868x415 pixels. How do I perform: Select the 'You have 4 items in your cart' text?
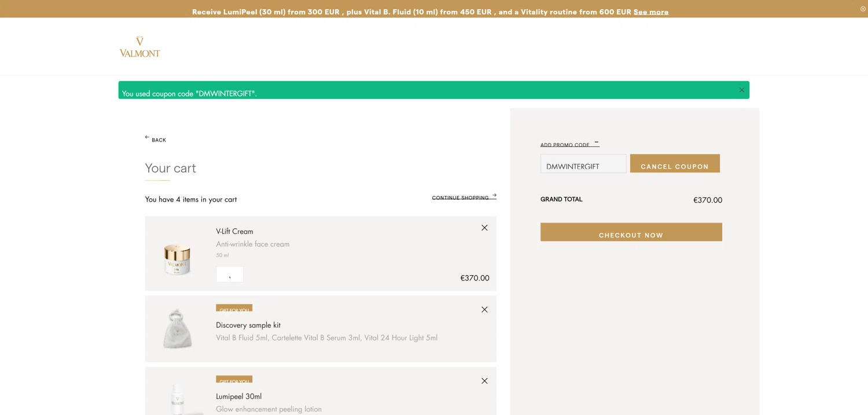[x=191, y=199]
